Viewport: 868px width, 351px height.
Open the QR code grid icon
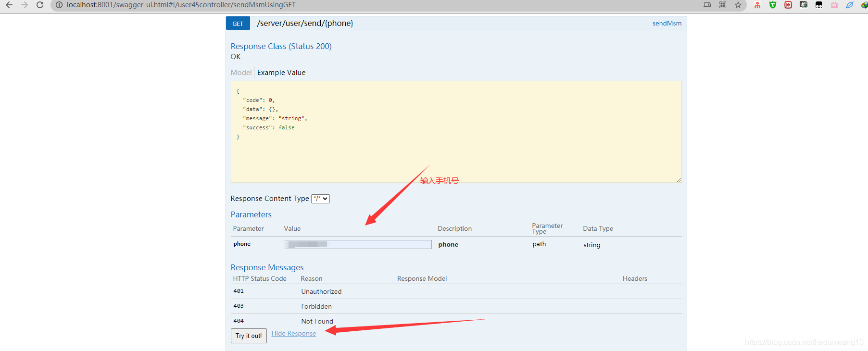click(723, 5)
